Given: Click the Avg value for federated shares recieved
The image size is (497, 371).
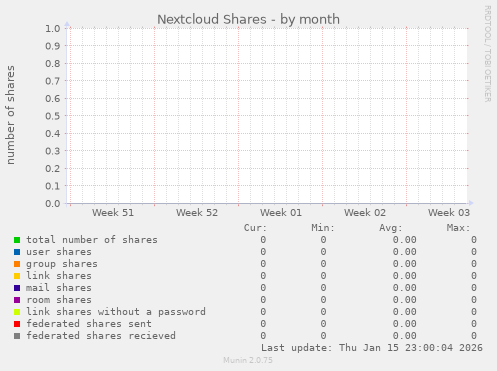Looking at the screenshot, I should click(404, 336).
